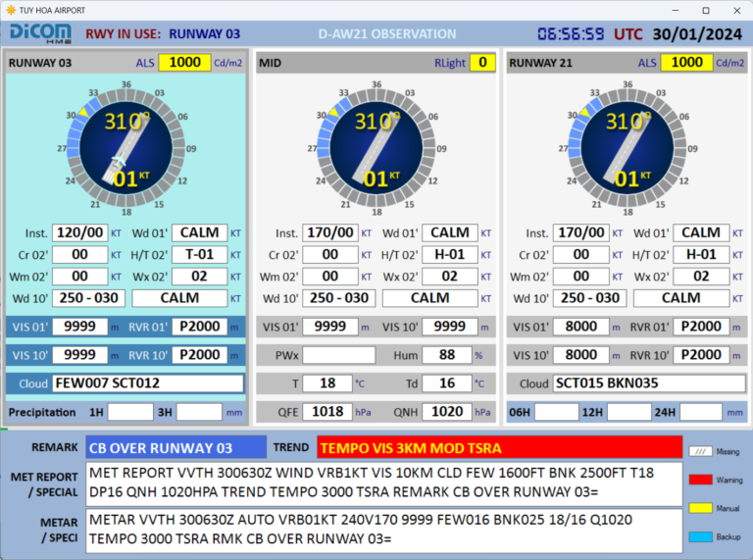Click the DICOM HMS logo
Image resolution: width=753 pixels, height=560 pixels.
point(39,33)
